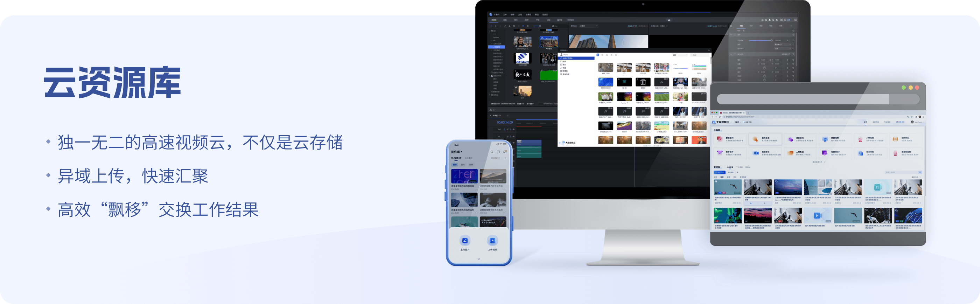Click the browser reload button

point(720,117)
